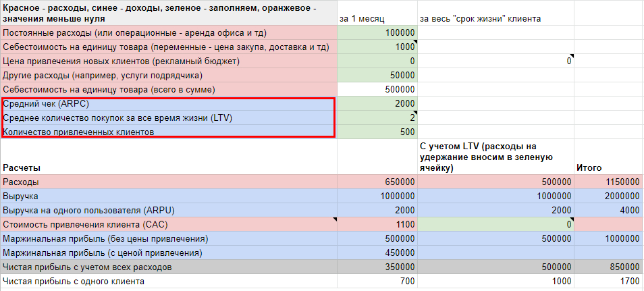The image size is (644, 291).
Task: Select the bold 'Расчеты' heading cell
Action: [168, 157]
